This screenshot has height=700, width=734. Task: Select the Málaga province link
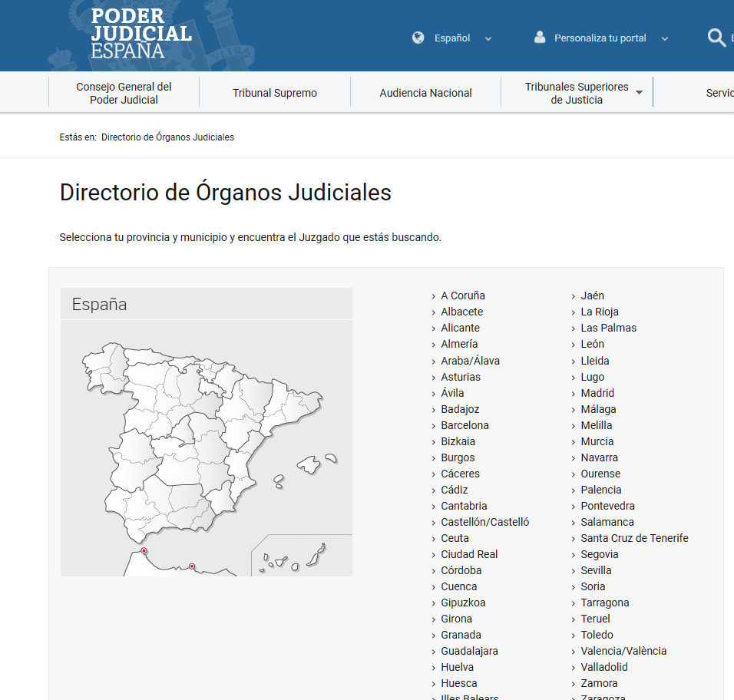(598, 409)
